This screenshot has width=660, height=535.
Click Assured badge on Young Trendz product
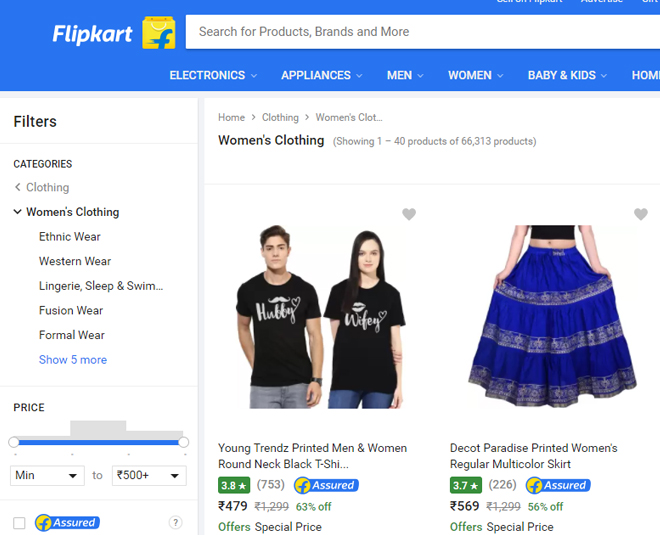326,485
